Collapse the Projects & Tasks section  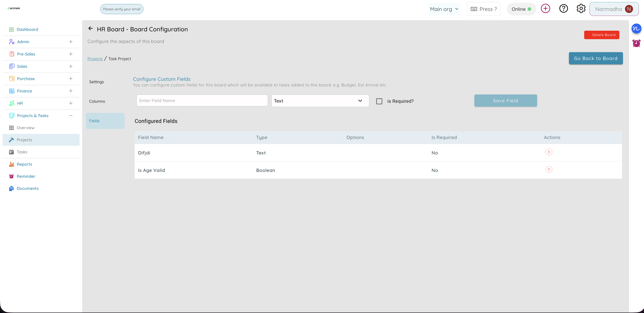tap(71, 115)
